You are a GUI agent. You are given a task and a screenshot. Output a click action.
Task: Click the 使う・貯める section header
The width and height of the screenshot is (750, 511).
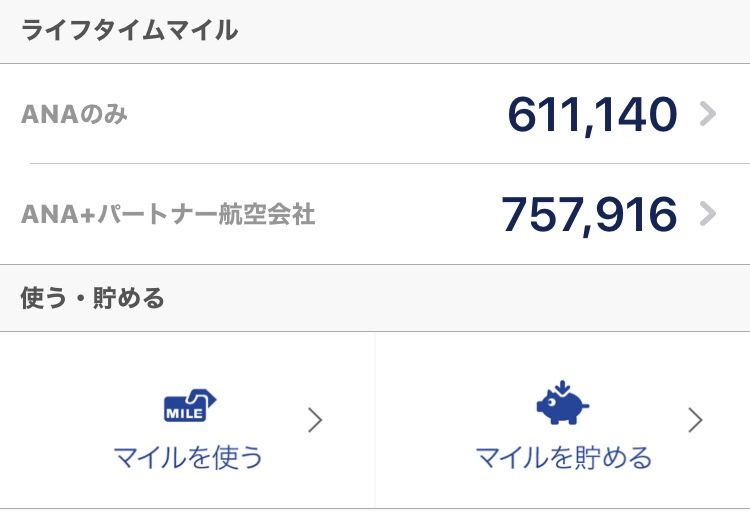click(x=92, y=298)
